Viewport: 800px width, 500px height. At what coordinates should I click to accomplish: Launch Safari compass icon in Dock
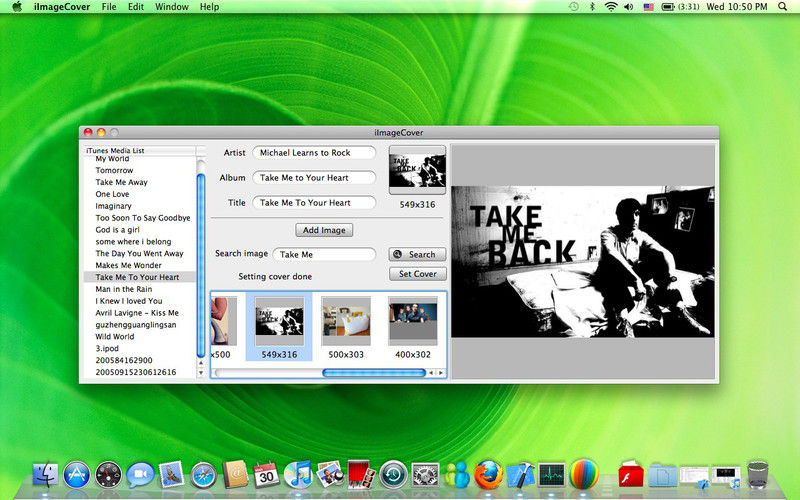[x=203, y=474]
